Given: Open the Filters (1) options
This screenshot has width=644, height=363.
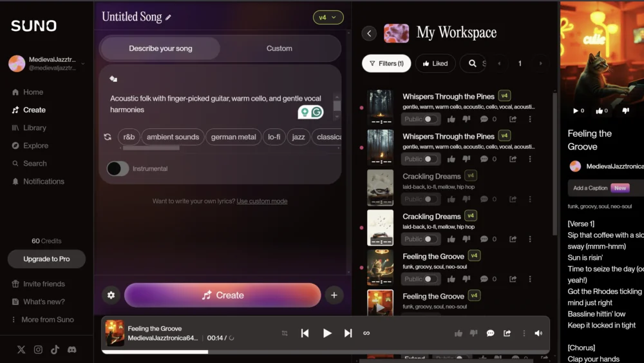Looking at the screenshot, I should (x=386, y=63).
